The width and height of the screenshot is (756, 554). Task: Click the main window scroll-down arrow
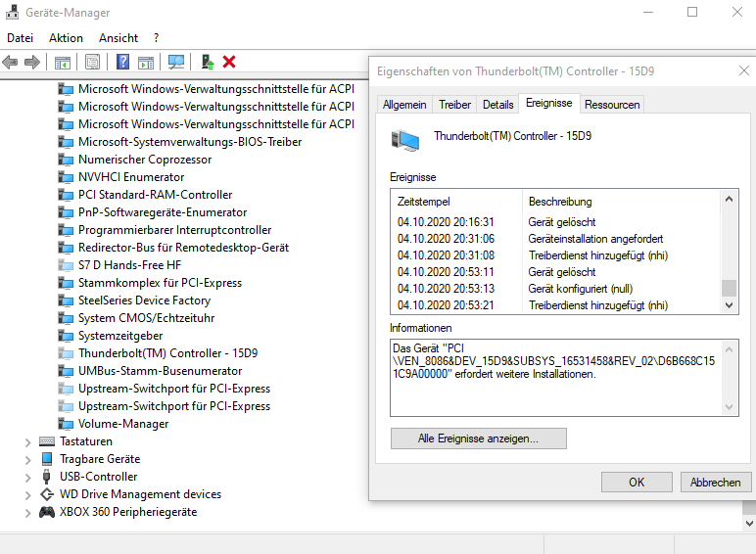(x=749, y=524)
